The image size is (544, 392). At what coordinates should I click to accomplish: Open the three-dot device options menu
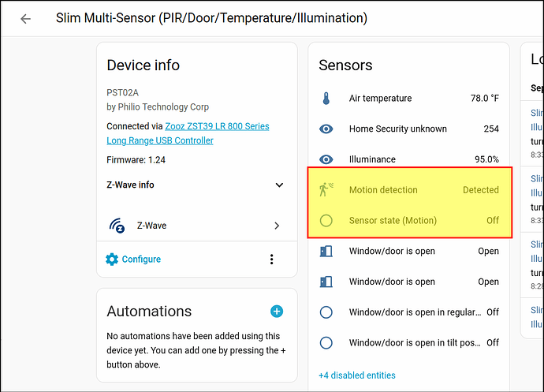[271, 259]
